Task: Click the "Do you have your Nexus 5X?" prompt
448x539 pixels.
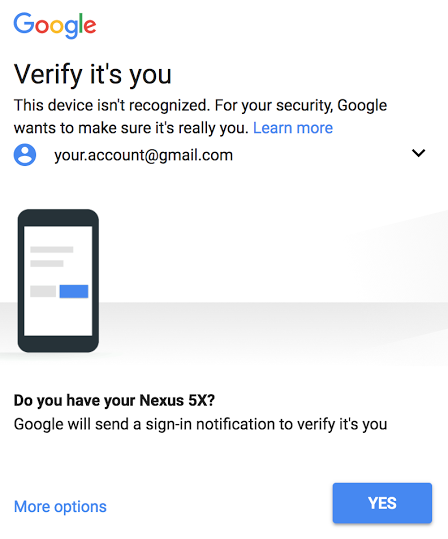Action: pos(114,400)
